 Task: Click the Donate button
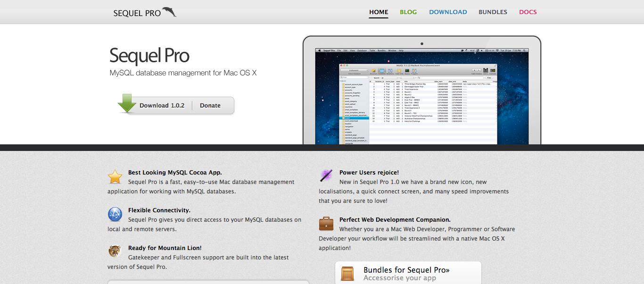tap(210, 106)
